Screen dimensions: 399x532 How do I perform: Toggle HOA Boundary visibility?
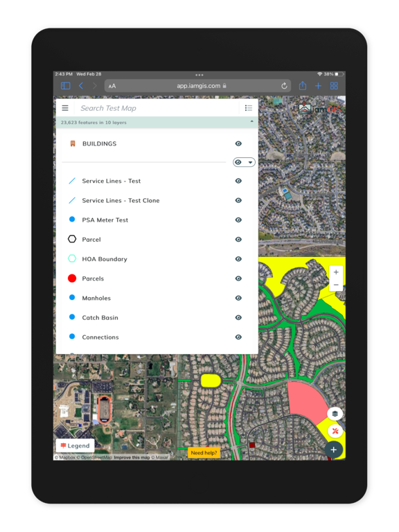(x=238, y=259)
